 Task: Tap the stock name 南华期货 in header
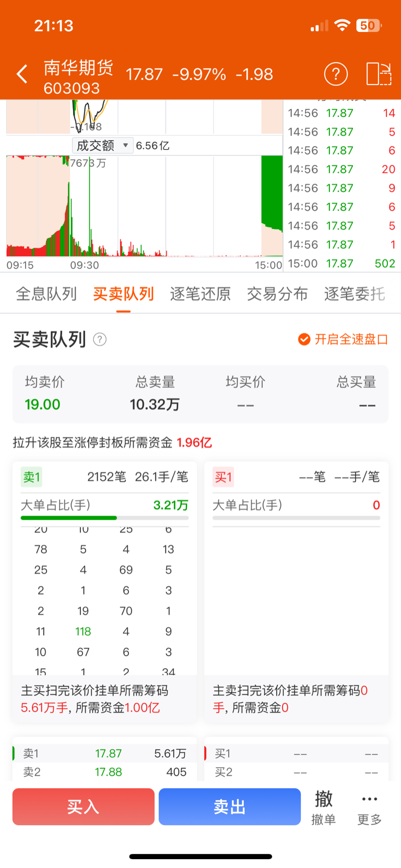point(78,68)
